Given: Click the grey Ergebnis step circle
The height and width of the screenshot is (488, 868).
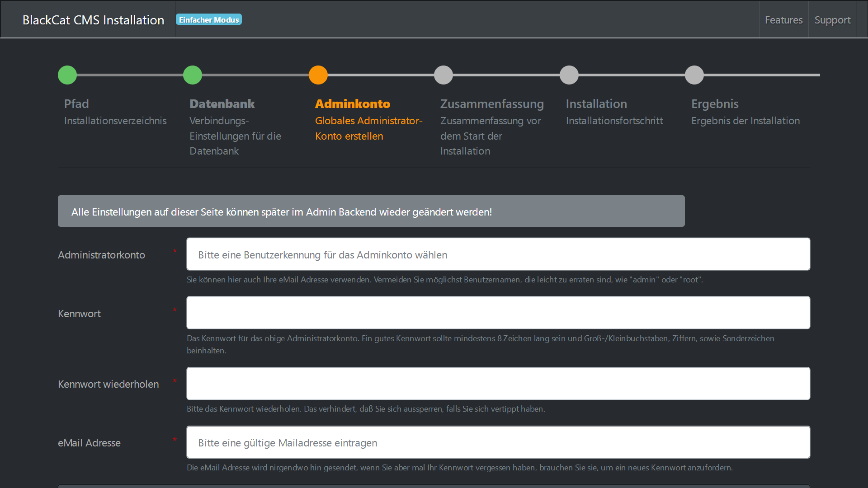Looking at the screenshot, I should 694,75.
